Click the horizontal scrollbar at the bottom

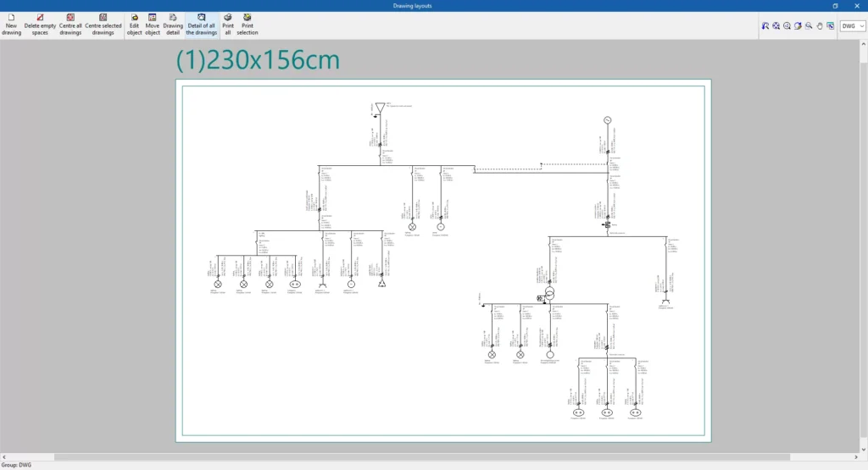tap(424, 457)
